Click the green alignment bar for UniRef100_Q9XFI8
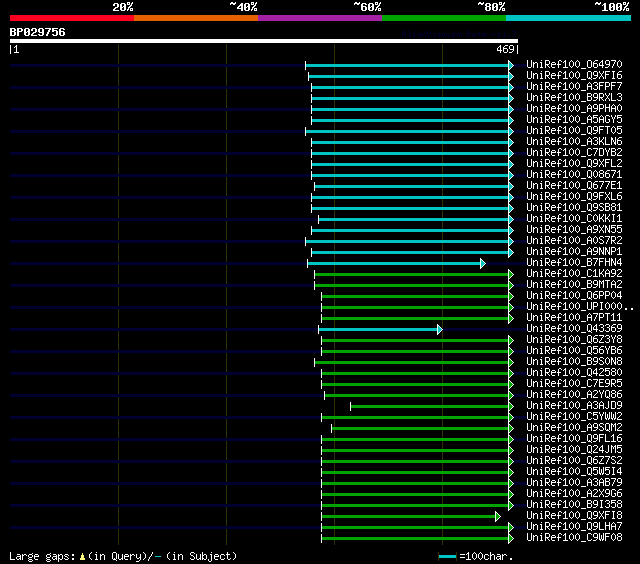640x564 pixels. 408,517
